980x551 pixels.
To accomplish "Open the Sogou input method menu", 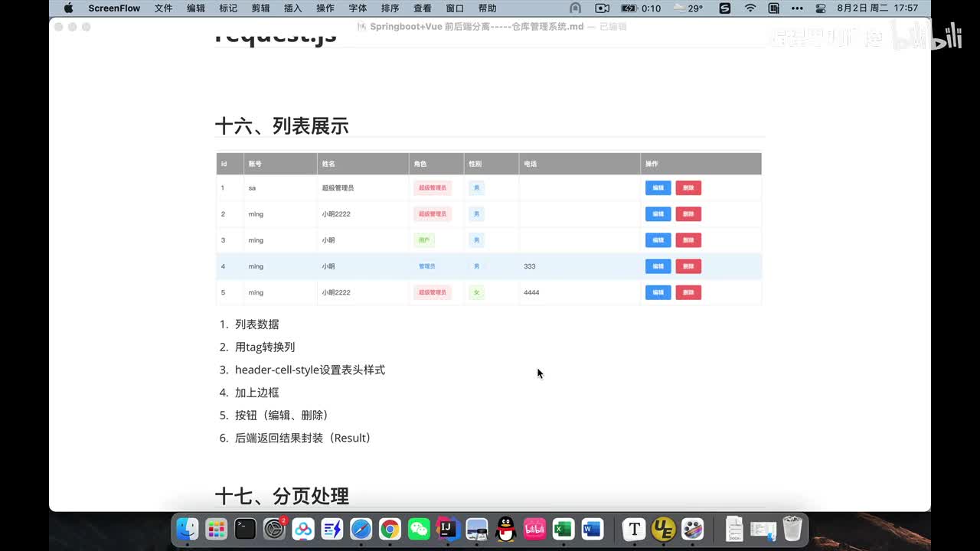I will tap(725, 8).
